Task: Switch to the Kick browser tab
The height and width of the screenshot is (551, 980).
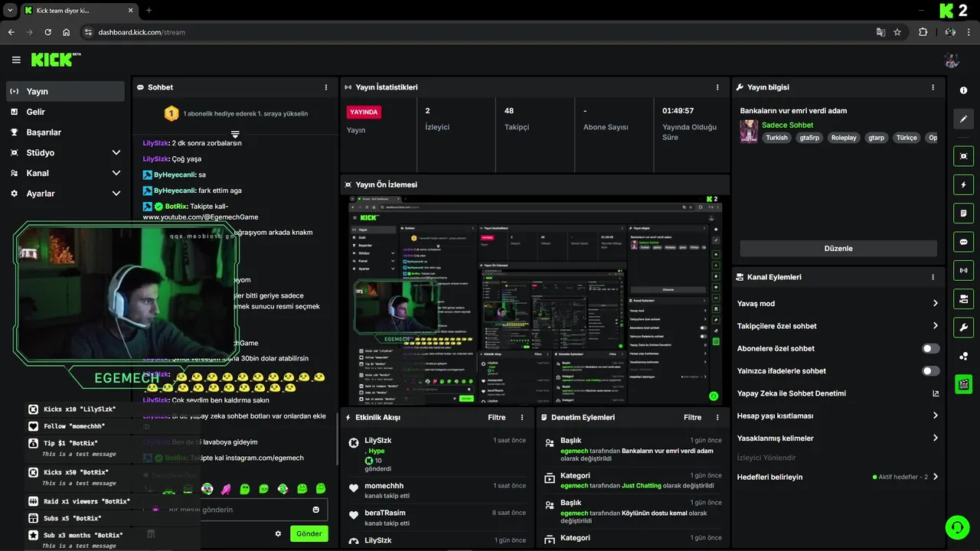Action: [x=78, y=10]
